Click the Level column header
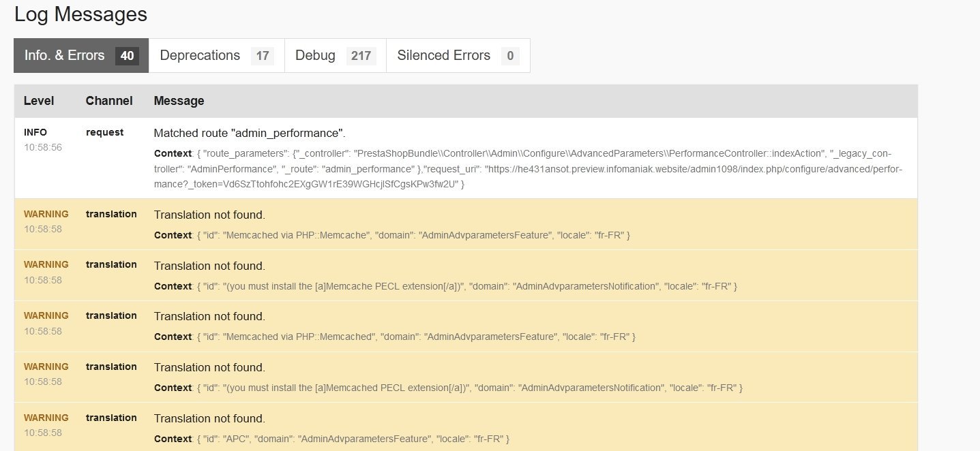 click(39, 101)
